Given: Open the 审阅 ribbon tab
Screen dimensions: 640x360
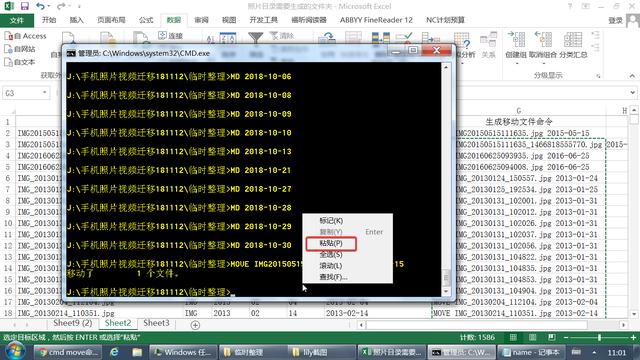Looking at the screenshot, I should coord(201,20).
